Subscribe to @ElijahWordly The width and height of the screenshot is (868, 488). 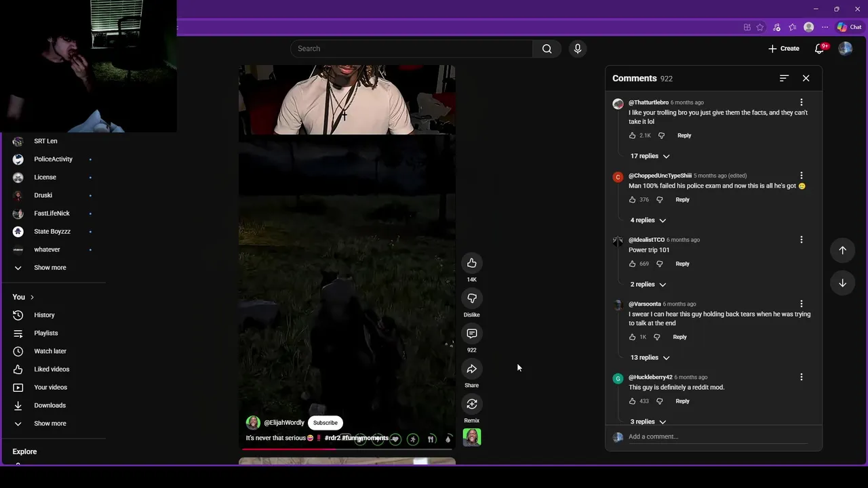(x=325, y=423)
